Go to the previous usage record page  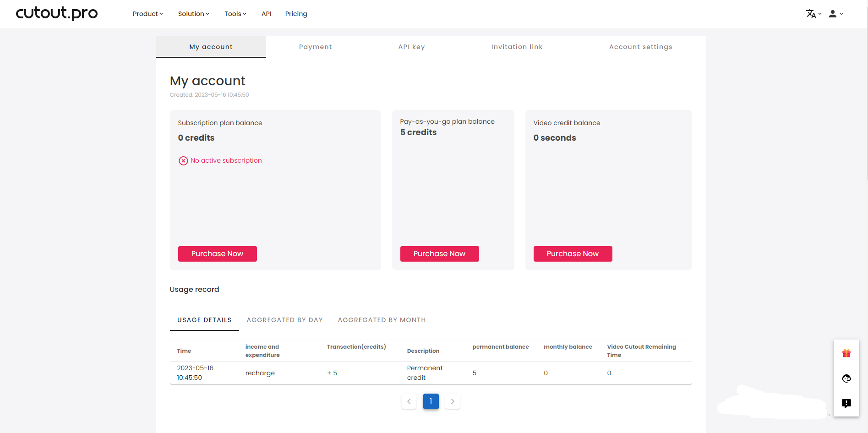(409, 401)
